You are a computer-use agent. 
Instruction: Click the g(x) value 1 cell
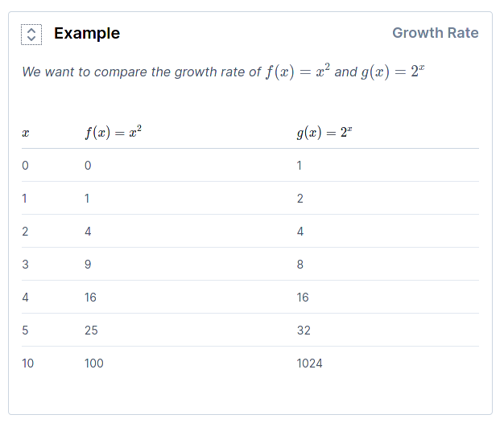(299, 166)
